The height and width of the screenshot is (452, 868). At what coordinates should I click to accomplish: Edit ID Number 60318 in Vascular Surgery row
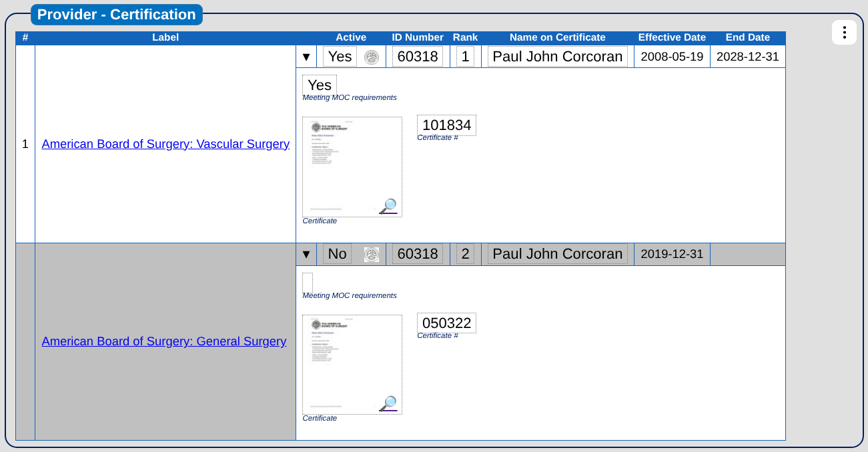pyautogui.click(x=418, y=57)
